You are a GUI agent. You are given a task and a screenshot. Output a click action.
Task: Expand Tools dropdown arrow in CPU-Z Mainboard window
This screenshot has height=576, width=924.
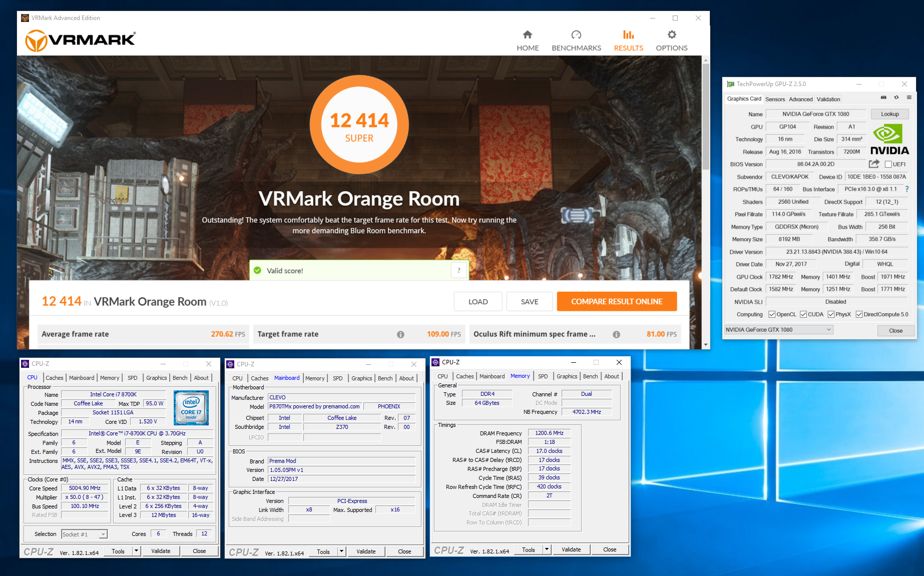coord(341,551)
